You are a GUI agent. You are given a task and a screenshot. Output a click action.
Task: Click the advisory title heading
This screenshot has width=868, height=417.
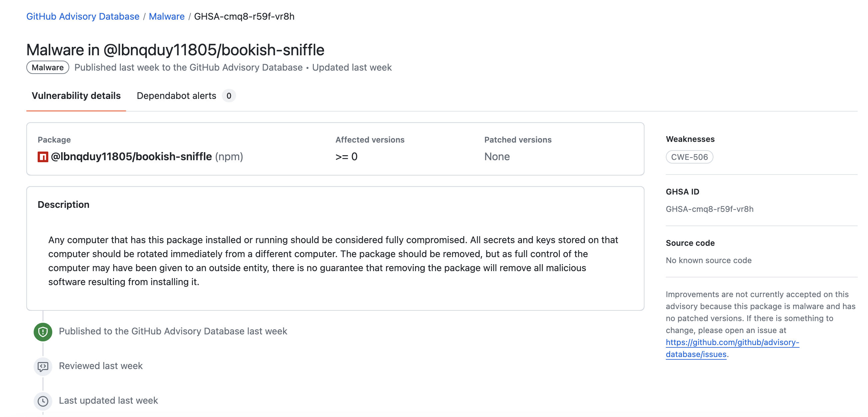(175, 50)
